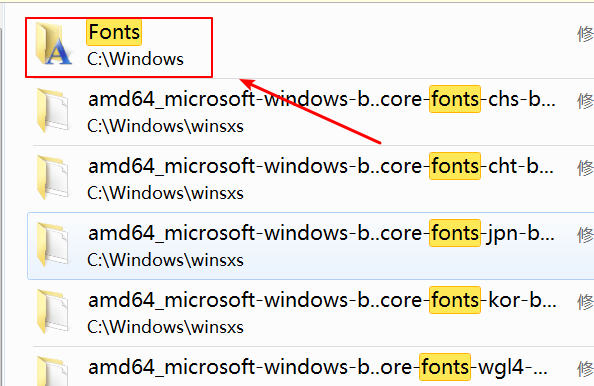This screenshot has width=594, height=386.
Task: Click the C:\Windows path under Fonts
Action: [x=135, y=59]
